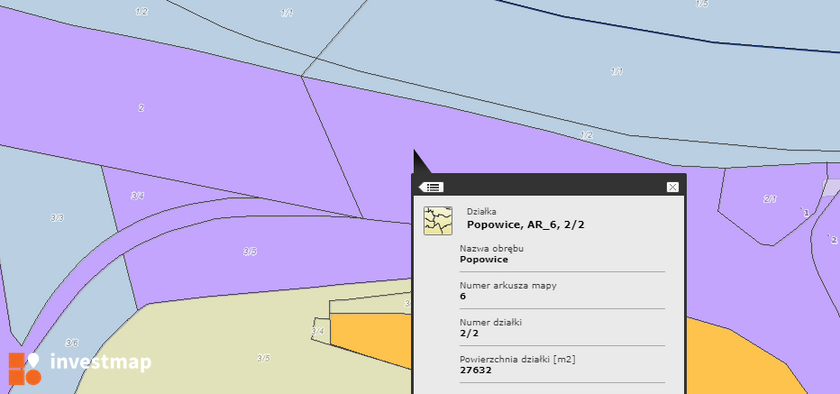
Task: Select the Popowice, AR_6, 2/2 title
Action: point(526,225)
